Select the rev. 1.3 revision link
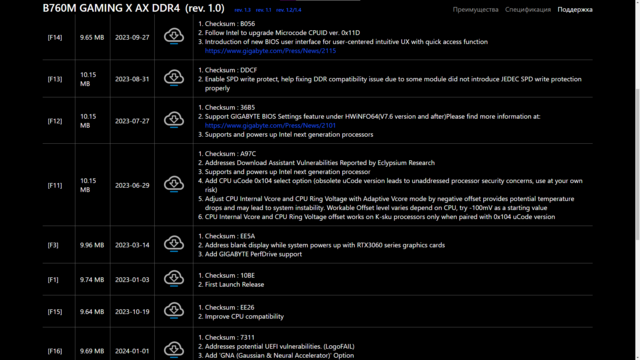640x360 pixels. click(242, 10)
